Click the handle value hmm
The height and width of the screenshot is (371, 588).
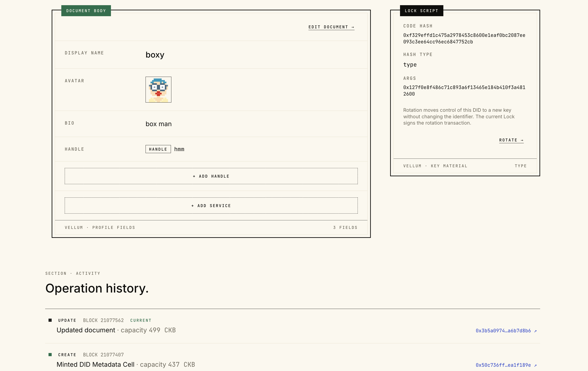[x=179, y=149]
